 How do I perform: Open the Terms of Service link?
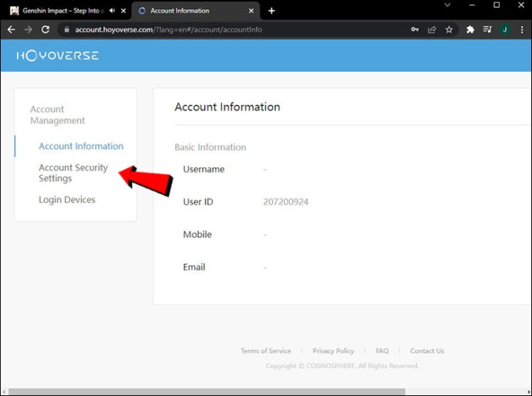(x=265, y=351)
